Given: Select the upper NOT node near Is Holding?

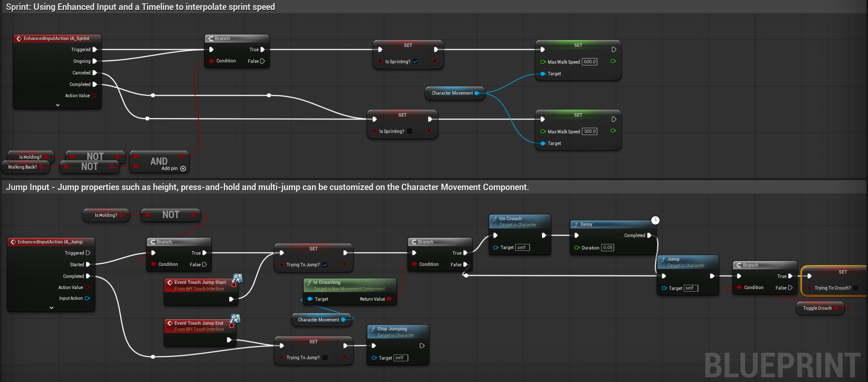Looking at the screenshot, I should tap(95, 157).
